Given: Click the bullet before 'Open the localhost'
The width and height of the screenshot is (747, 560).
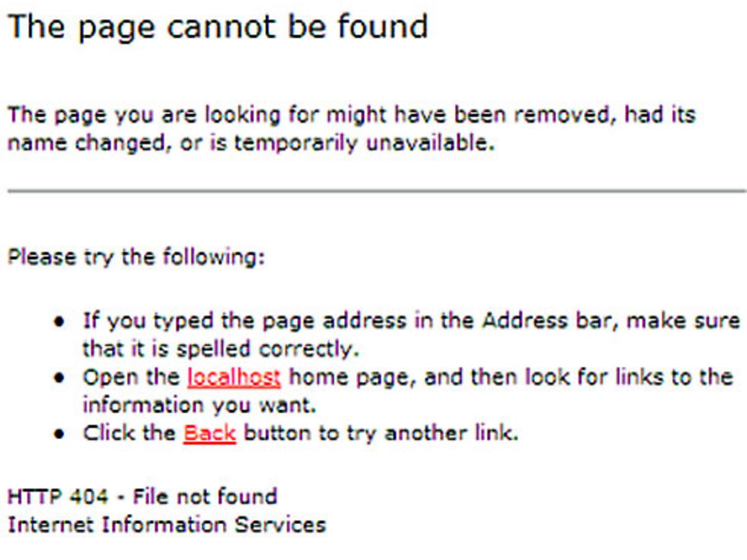Looking at the screenshot, I should pos(59,378).
